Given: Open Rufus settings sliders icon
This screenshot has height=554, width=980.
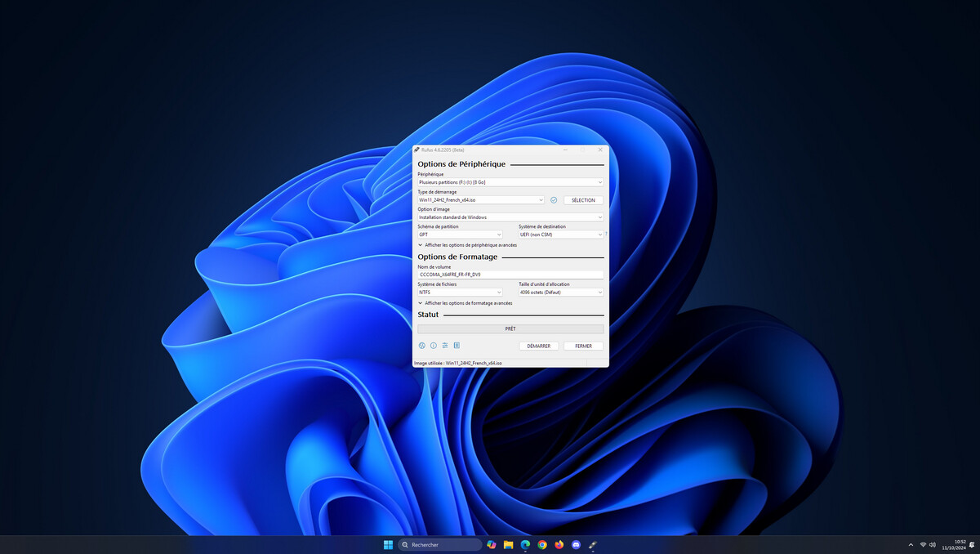Looking at the screenshot, I should click(x=445, y=346).
